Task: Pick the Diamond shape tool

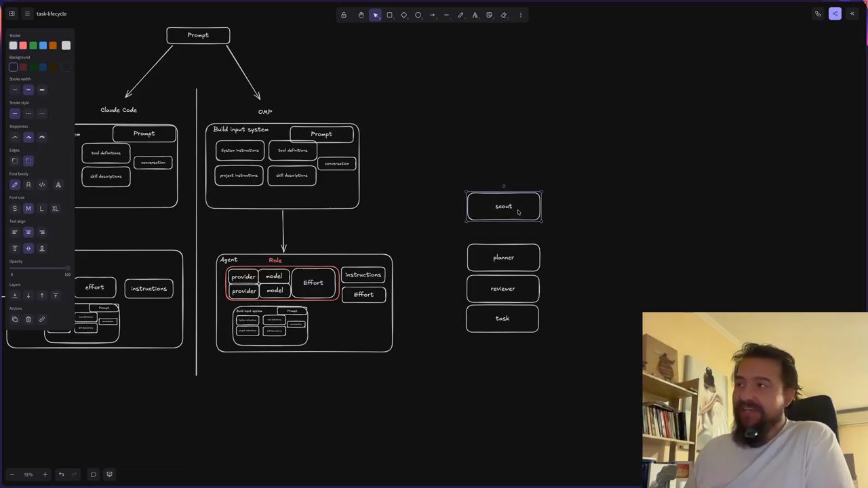Action: tap(403, 15)
